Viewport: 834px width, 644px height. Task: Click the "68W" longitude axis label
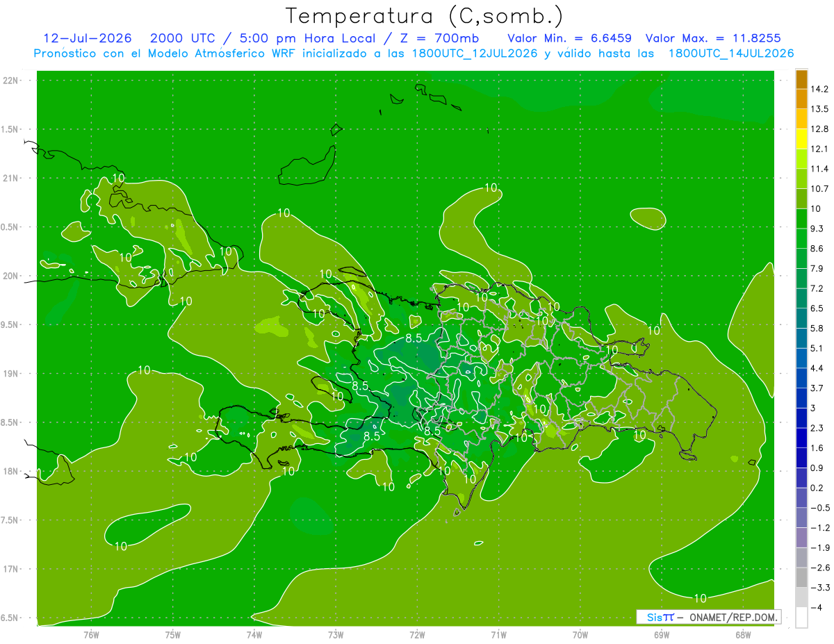[743, 634]
